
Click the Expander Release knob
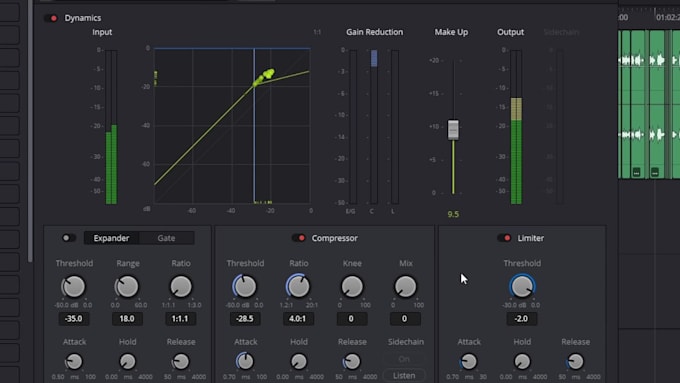180,361
